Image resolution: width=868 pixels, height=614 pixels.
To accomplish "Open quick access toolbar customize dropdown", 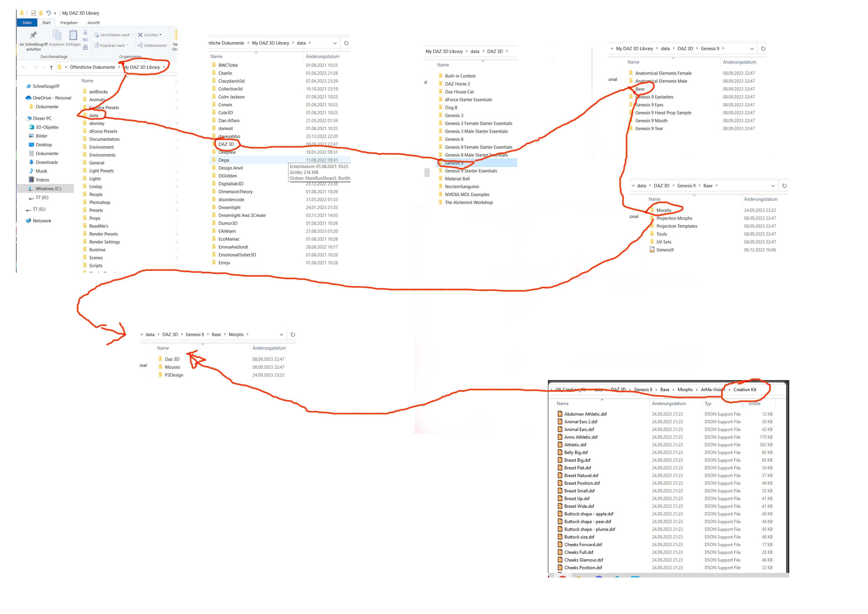I will 55,13.
